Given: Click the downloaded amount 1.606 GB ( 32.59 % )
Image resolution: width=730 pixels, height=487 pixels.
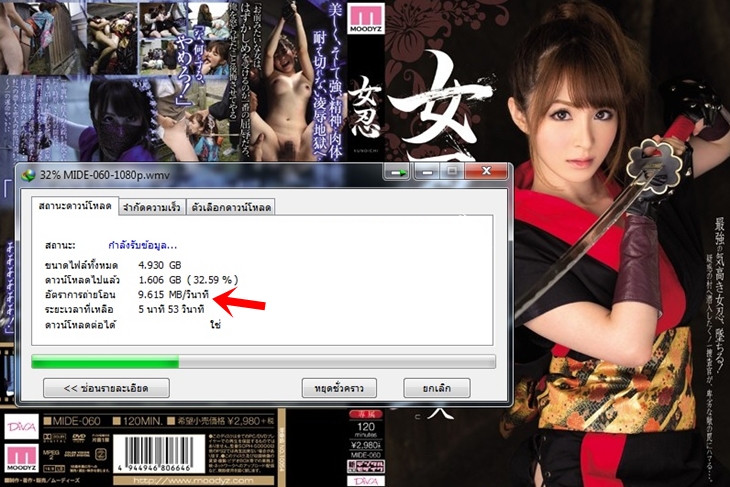Looking at the screenshot, I should (188, 280).
